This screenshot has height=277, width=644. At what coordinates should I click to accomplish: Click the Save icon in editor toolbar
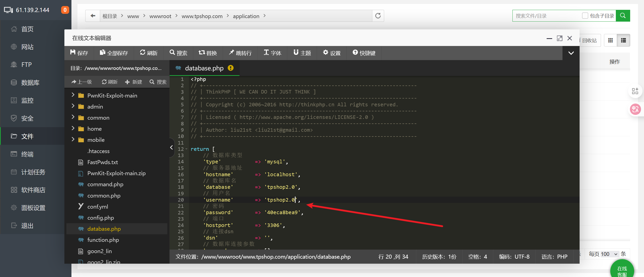73,53
